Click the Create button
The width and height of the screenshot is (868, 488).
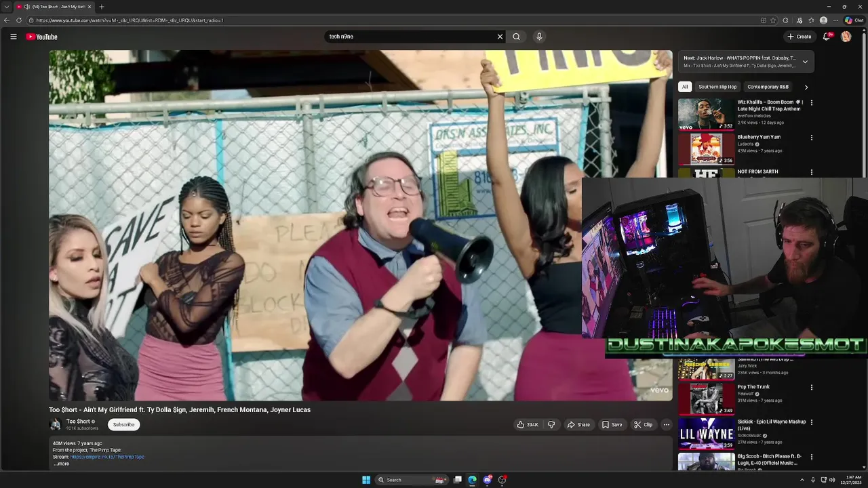[799, 37]
